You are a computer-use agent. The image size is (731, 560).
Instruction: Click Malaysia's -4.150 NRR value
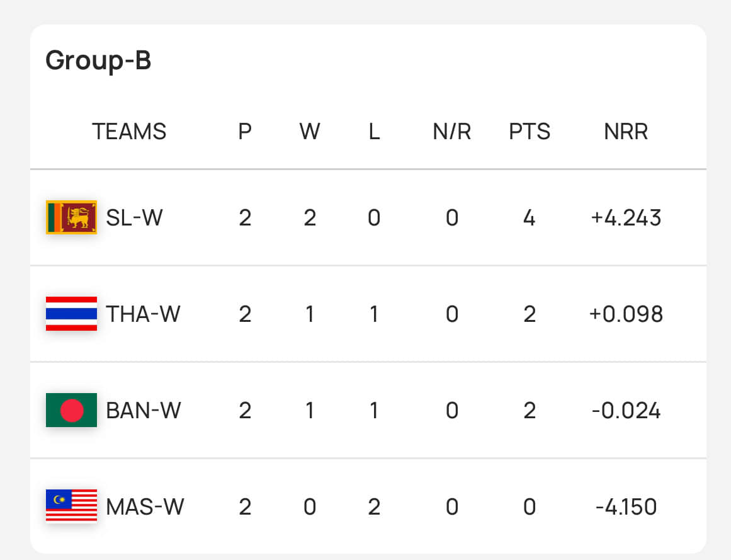click(626, 506)
